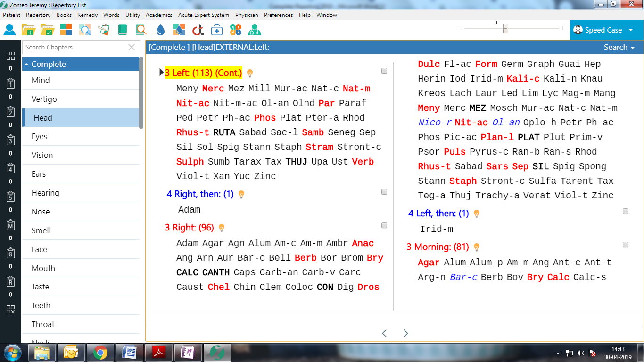This screenshot has height=362, width=644.
Task: Open the rubric 3 Morning: (81)
Action: pos(438,247)
